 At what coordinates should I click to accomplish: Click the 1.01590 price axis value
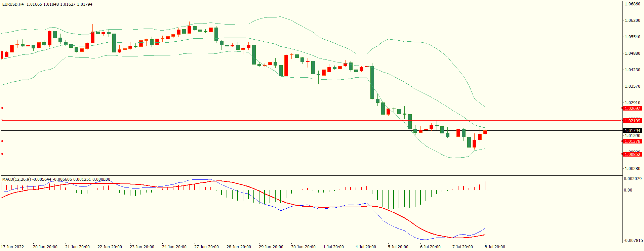pos(632,136)
